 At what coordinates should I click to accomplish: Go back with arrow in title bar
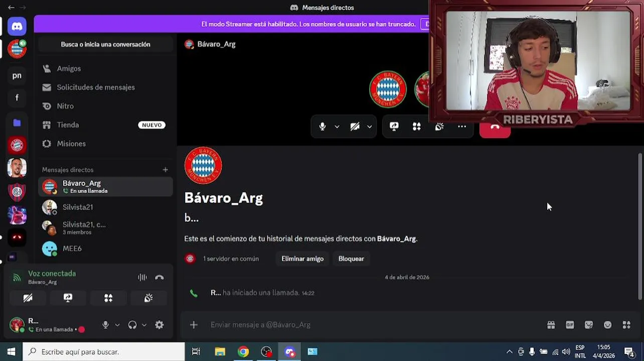click(x=11, y=8)
